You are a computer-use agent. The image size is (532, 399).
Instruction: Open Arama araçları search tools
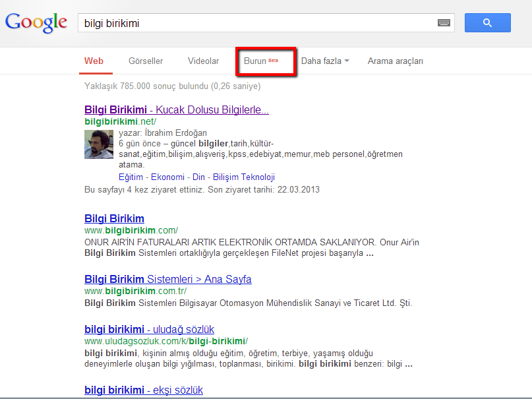point(396,61)
